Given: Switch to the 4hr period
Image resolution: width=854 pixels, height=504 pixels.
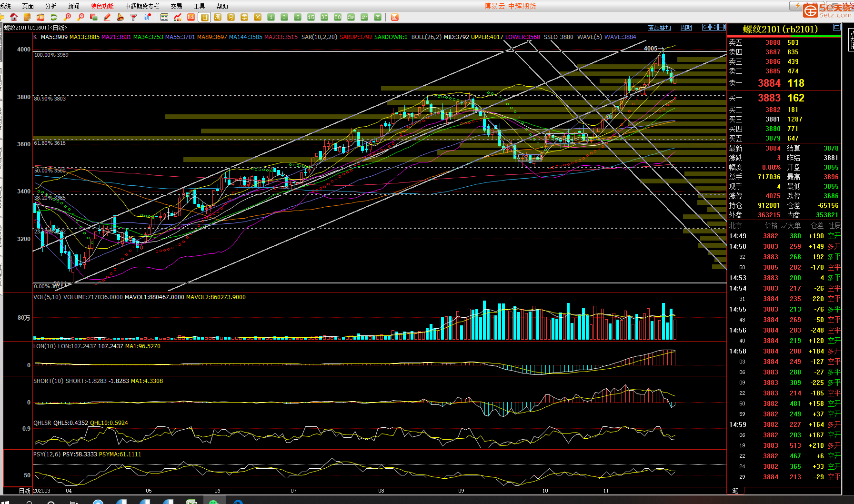Looking at the screenshot, I should coord(364,17).
